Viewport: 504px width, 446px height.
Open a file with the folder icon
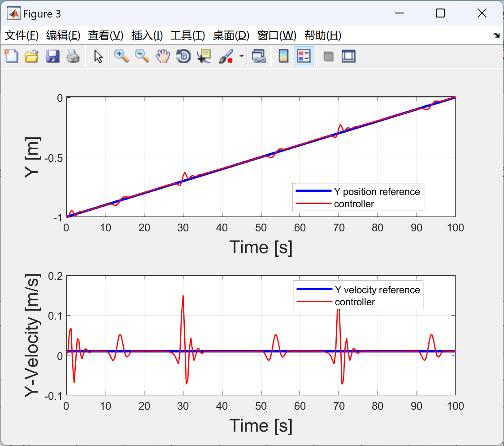point(31,56)
